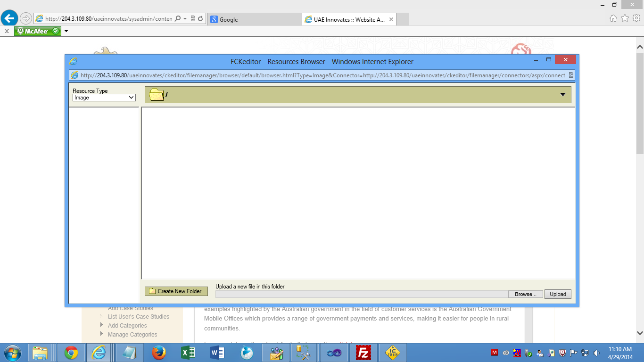Image resolution: width=644 pixels, height=362 pixels.
Task: Open Google Chrome from the taskbar
Action: (x=71, y=353)
